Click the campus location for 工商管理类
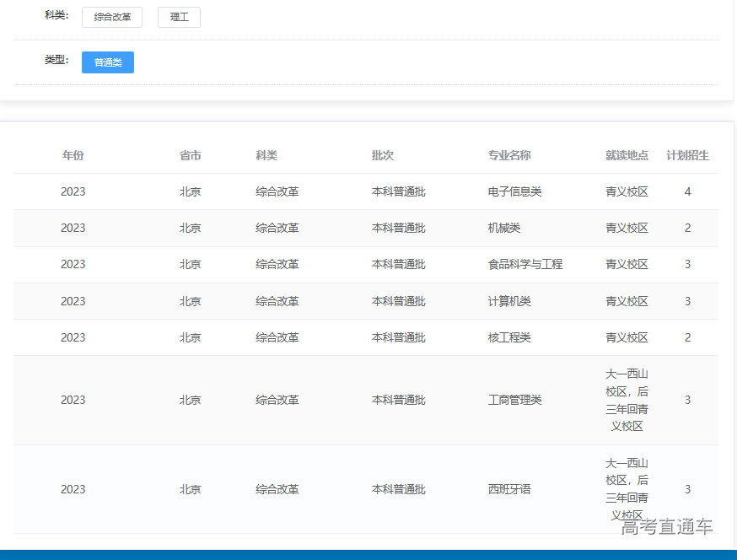Viewport: 737px width, 560px height. click(x=627, y=400)
